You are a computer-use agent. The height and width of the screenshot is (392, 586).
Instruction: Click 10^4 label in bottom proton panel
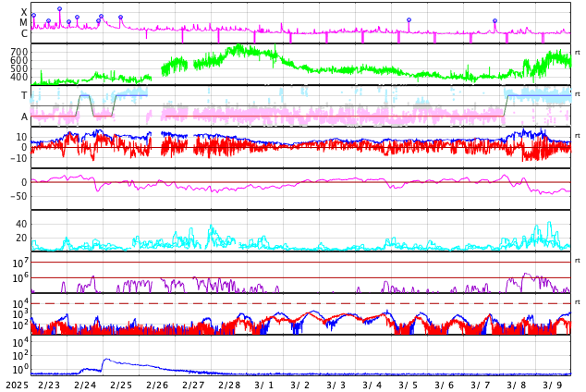coord(19,342)
